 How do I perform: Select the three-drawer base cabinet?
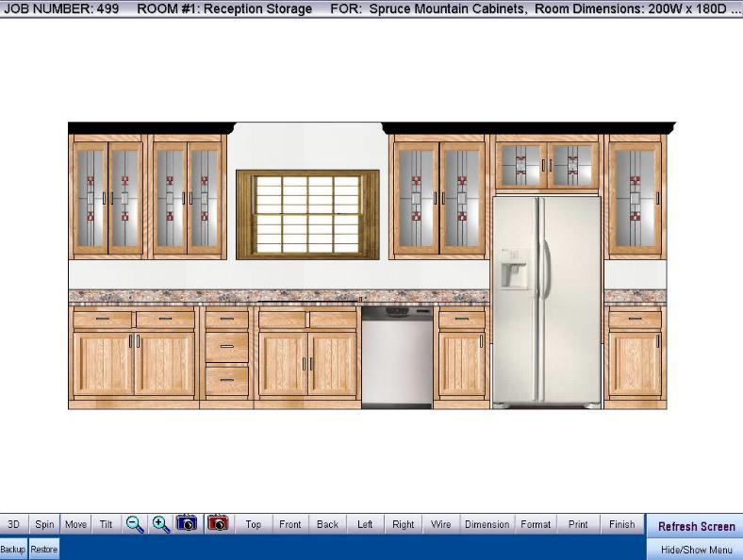(226, 357)
